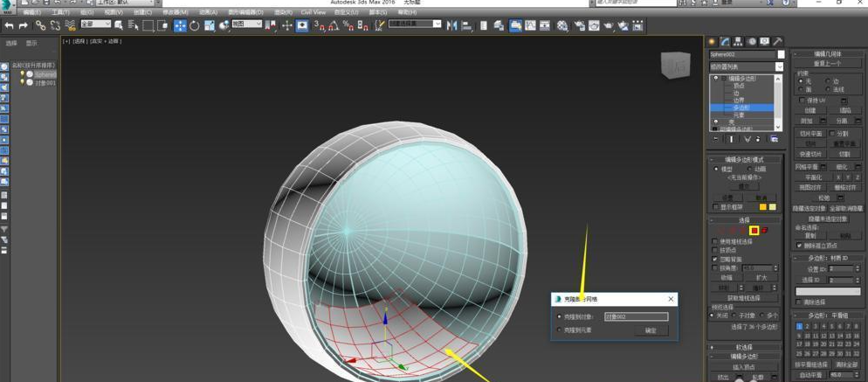Click the ViewCube in viewport
Screen dimensions: 868x382
pyautogui.click(x=674, y=65)
